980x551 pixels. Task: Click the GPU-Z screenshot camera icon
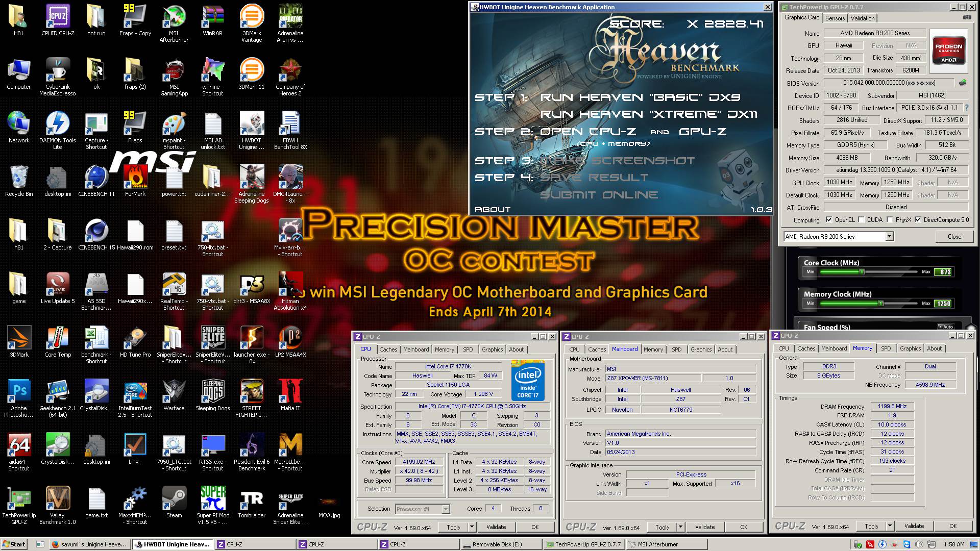pos(967,17)
